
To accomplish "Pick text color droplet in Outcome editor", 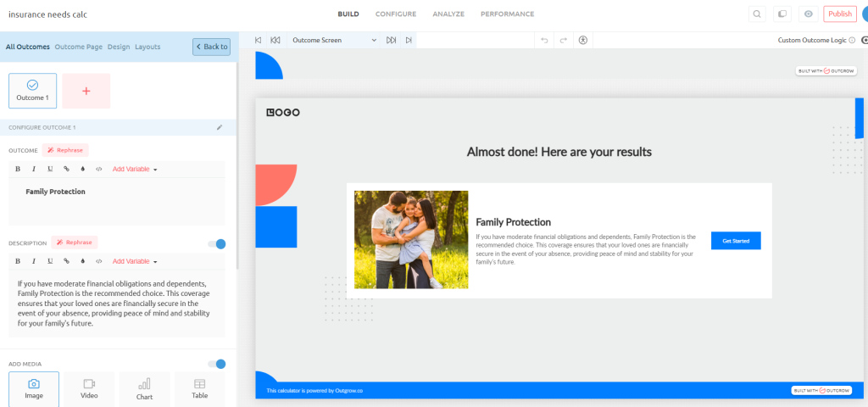I will [82, 169].
